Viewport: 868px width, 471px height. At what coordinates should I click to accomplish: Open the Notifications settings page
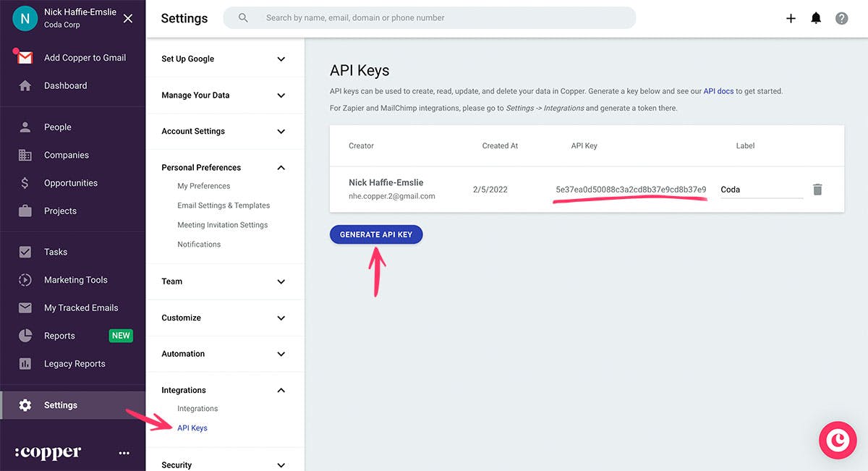coord(199,245)
